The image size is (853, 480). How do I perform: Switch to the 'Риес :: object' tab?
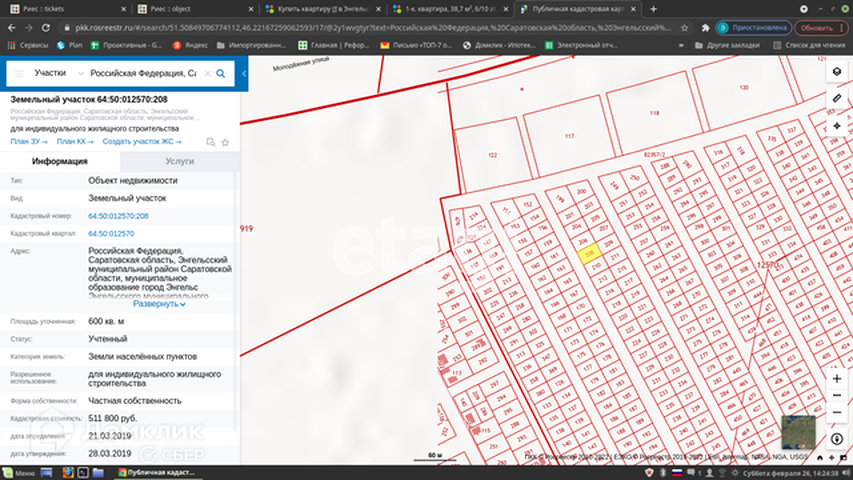195,9
